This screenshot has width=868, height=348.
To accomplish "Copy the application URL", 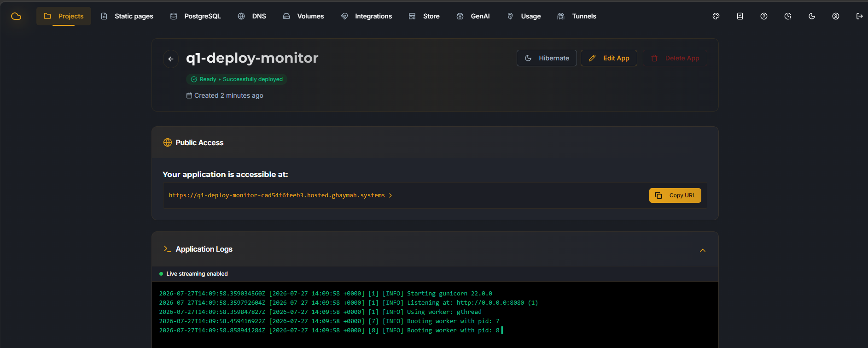I will tap(675, 195).
